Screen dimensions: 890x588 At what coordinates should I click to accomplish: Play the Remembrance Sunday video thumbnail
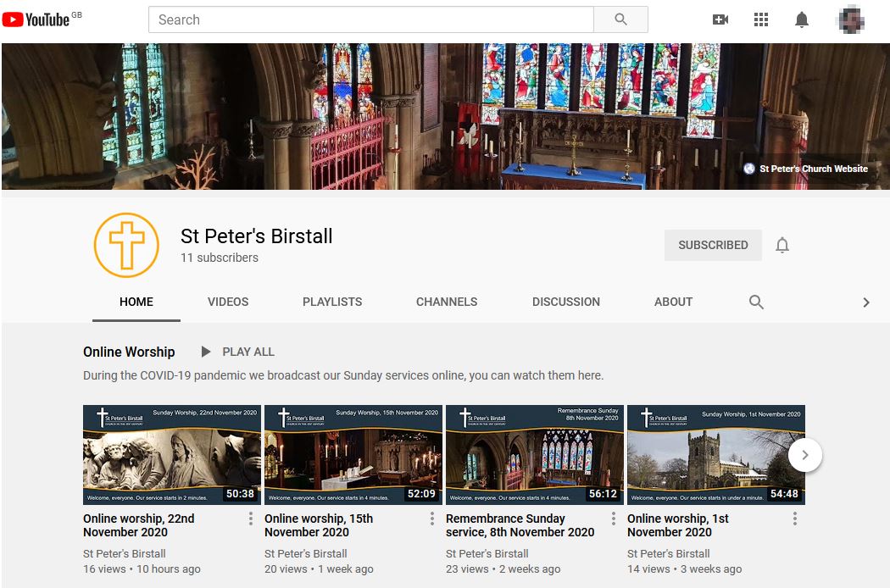(535, 455)
